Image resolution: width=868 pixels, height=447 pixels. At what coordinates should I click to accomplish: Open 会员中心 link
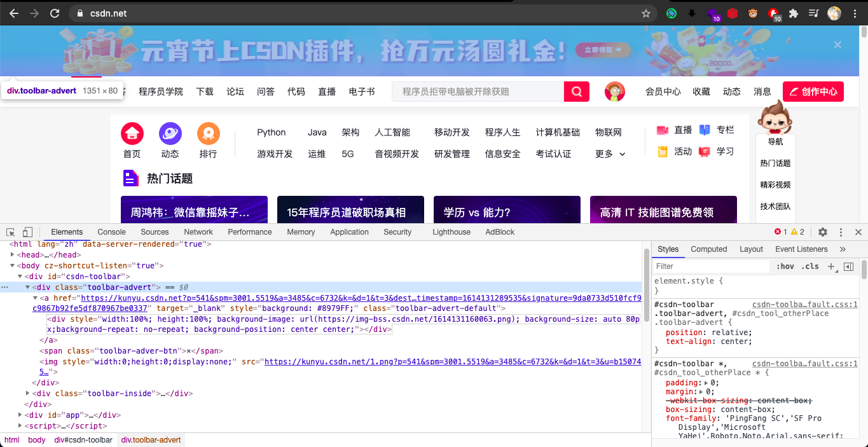click(663, 92)
